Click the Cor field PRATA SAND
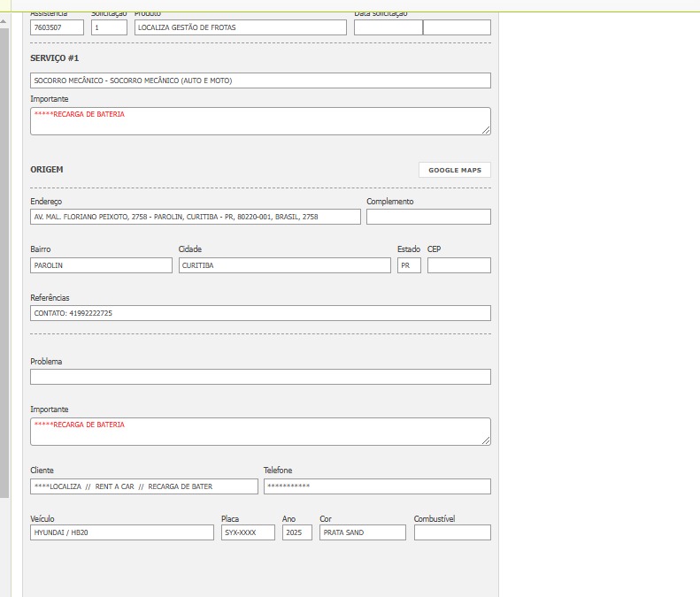 [x=363, y=532]
